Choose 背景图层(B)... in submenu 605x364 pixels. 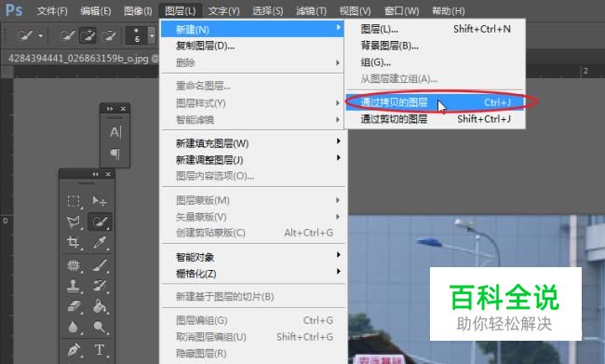coord(435,46)
